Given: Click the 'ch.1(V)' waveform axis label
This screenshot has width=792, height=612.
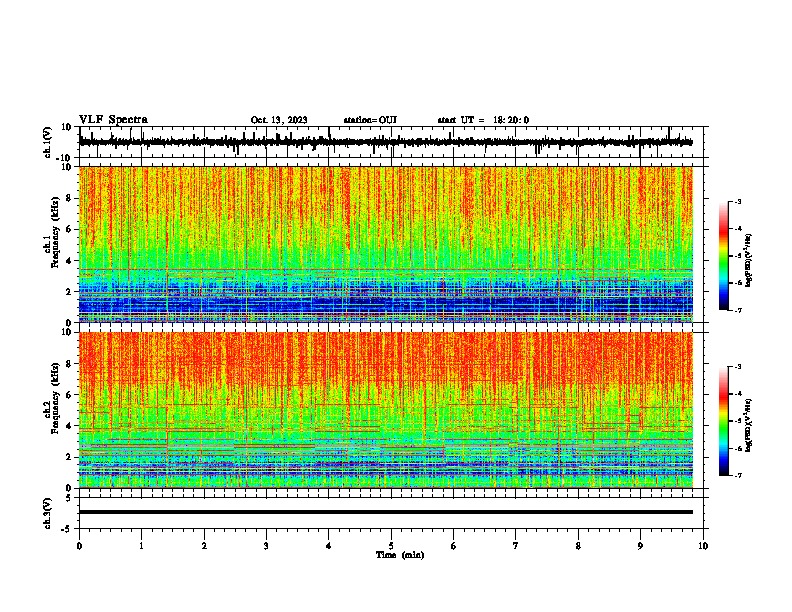Looking at the screenshot, I should [48, 142].
